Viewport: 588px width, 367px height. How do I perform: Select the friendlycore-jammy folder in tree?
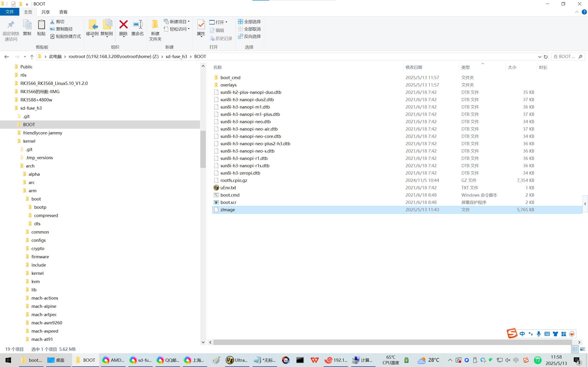(x=42, y=133)
